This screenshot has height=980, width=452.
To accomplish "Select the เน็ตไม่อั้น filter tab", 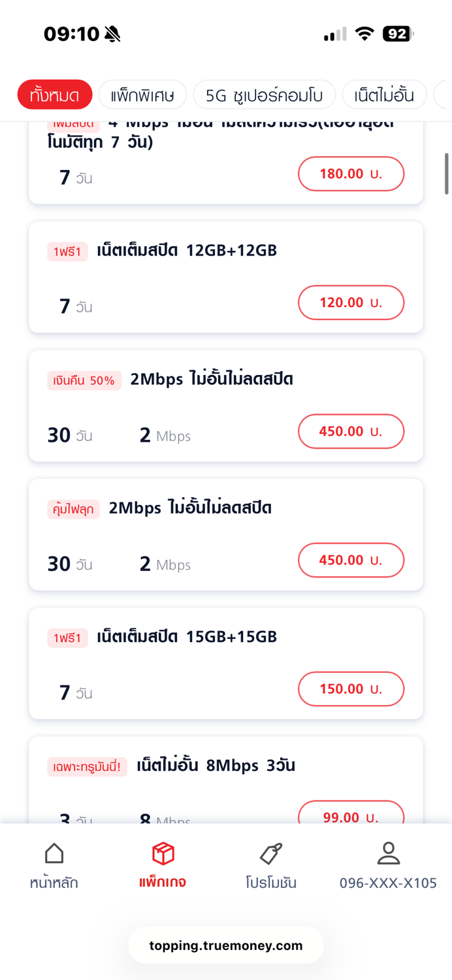I will click(384, 95).
